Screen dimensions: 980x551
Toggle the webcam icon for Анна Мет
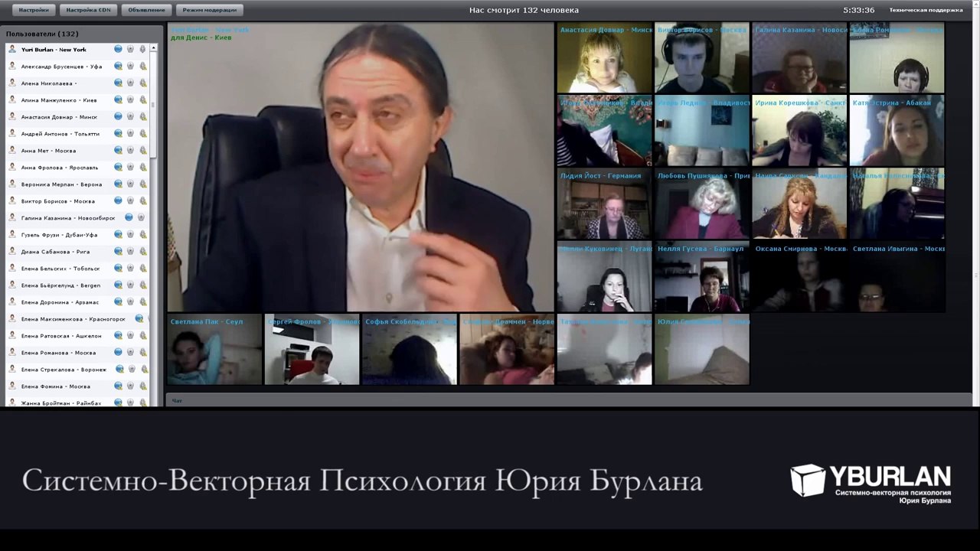point(130,150)
